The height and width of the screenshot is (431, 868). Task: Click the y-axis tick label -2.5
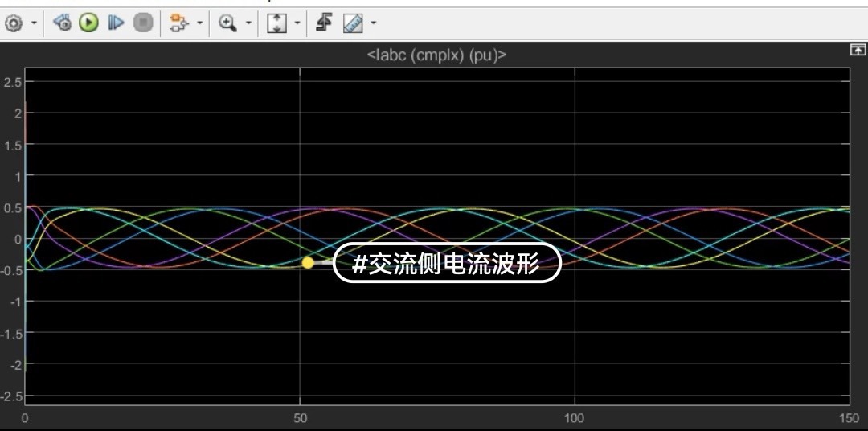point(10,396)
